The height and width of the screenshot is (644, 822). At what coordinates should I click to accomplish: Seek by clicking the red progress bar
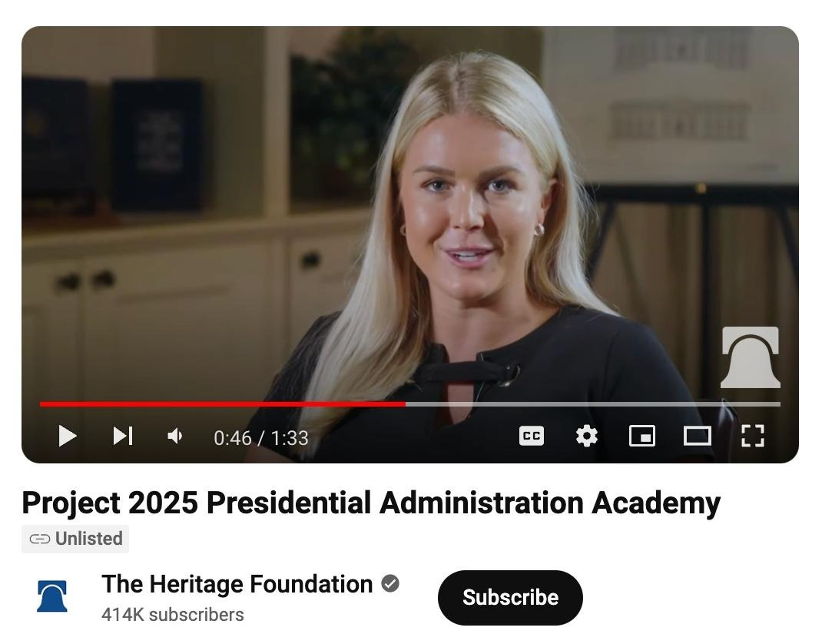[222, 404]
